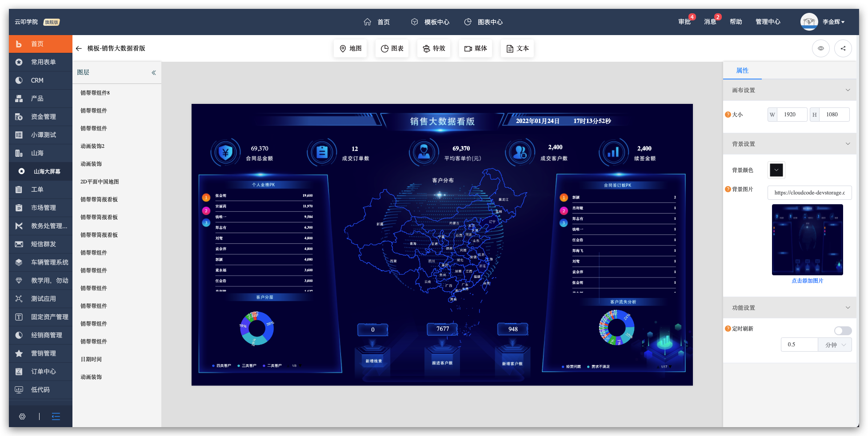
Task: Open 消息 messages notifications
Action: pyautogui.click(x=710, y=22)
